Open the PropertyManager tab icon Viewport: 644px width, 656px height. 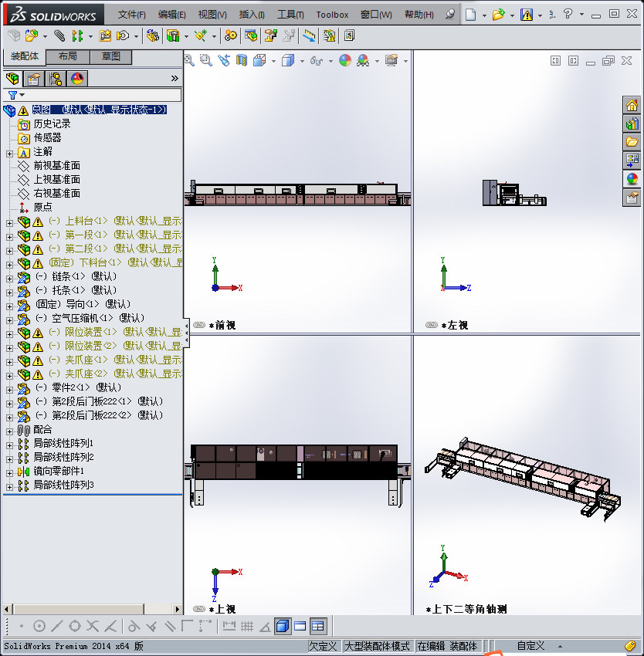(34, 79)
